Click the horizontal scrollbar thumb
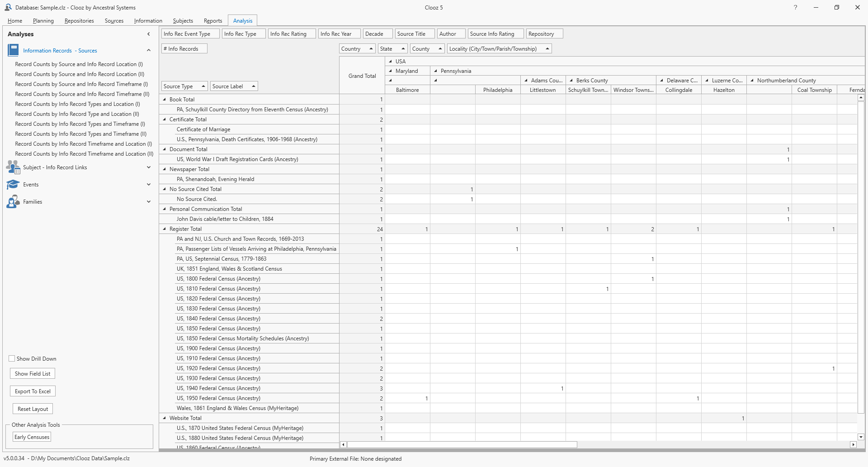 click(x=461, y=445)
